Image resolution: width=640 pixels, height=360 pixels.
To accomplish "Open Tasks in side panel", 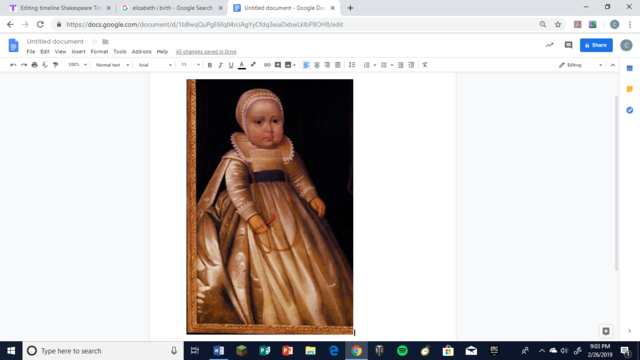I will point(630,110).
